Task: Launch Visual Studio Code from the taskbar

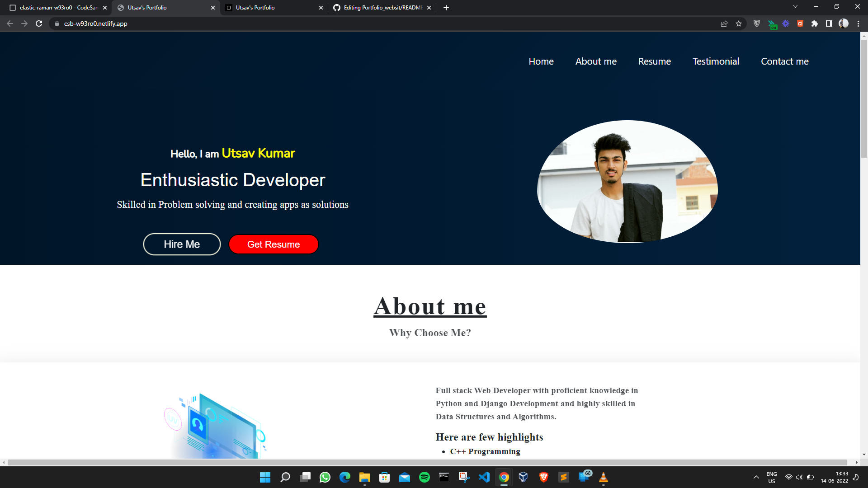Action: point(484,478)
